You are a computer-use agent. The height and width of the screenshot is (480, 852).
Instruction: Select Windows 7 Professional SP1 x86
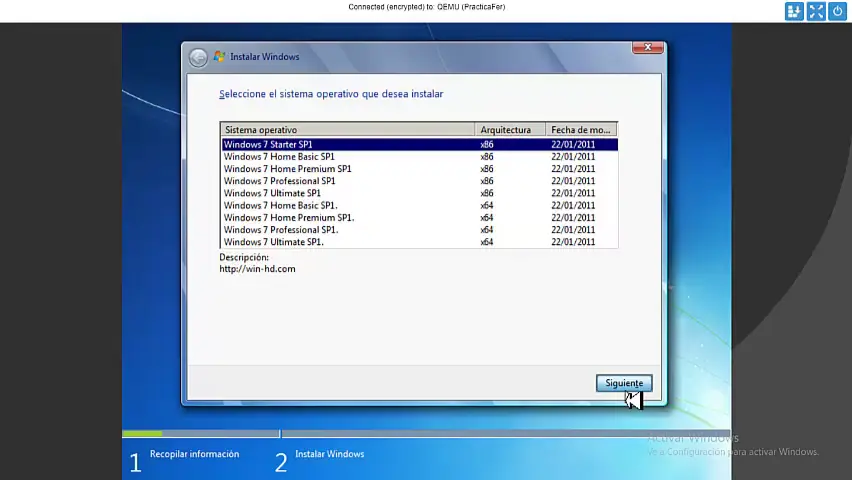click(419, 181)
